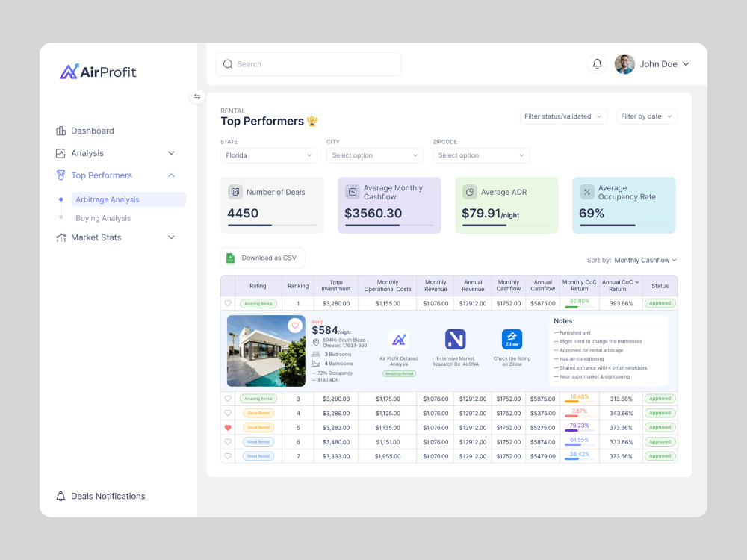Click Great Rental badge in rank 6 row
Image resolution: width=747 pixels, height=560 pixels.
[258, 442]
